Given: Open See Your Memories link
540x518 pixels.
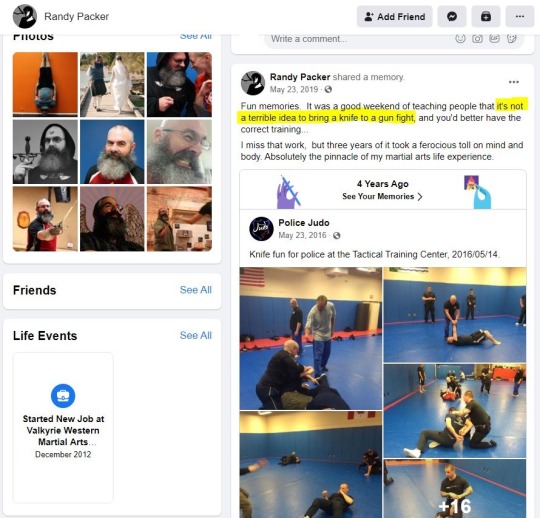Looking at the screenshot, I should (x=382, y=196).
